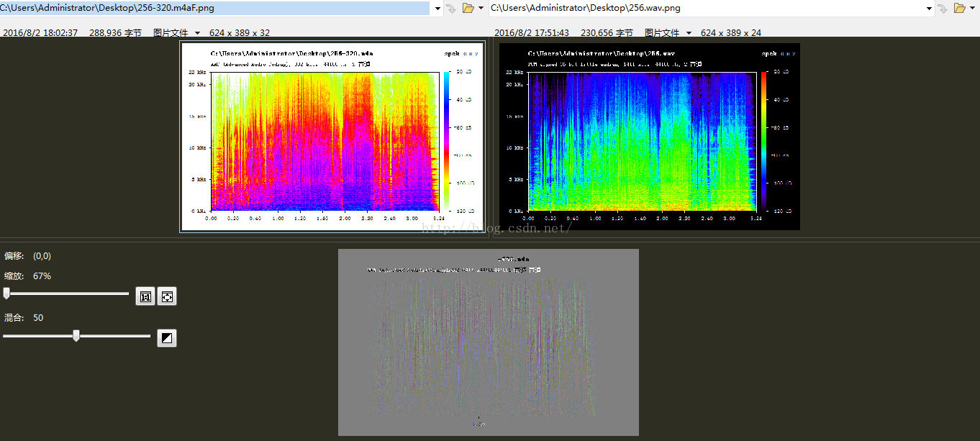The width and height of the screenshot is (980, 441).
Task: Click zoom (缩放) slider handle
Action: [6, 294]
